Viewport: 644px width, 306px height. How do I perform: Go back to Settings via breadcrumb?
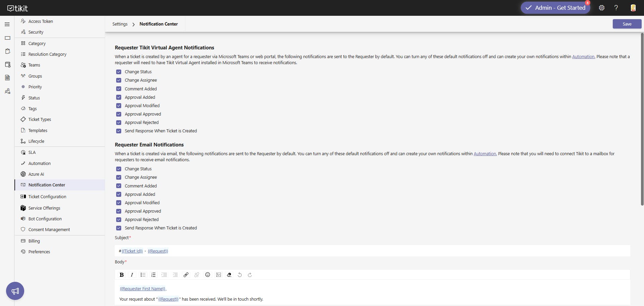click(x=120, y=24)
